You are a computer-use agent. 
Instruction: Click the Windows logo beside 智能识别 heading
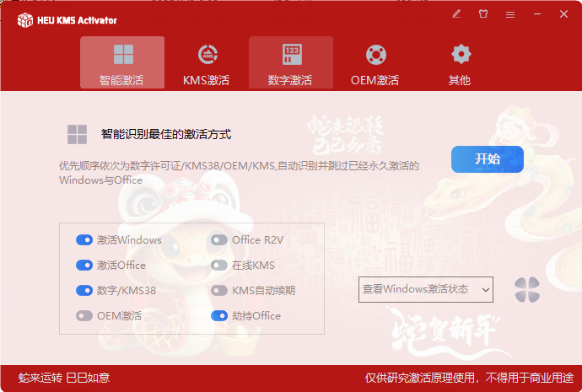point(78,134)
